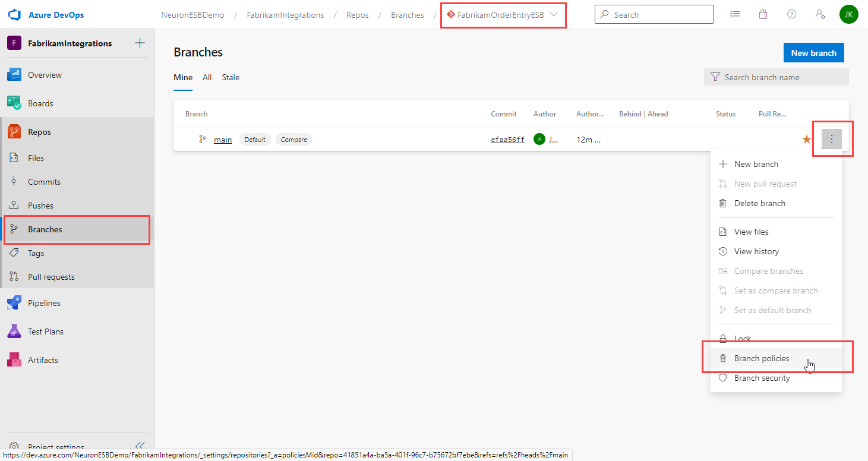The image size is (868, 461).
Task: Switch to the Mine tab
Action: pos(183,77)
